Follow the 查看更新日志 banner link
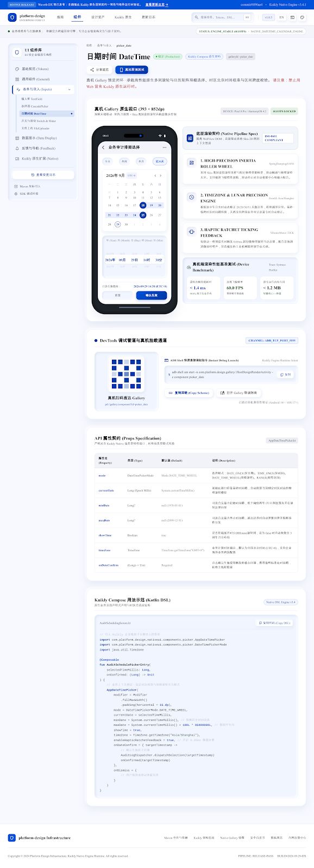Screen dimensions: 314x868 156,4
